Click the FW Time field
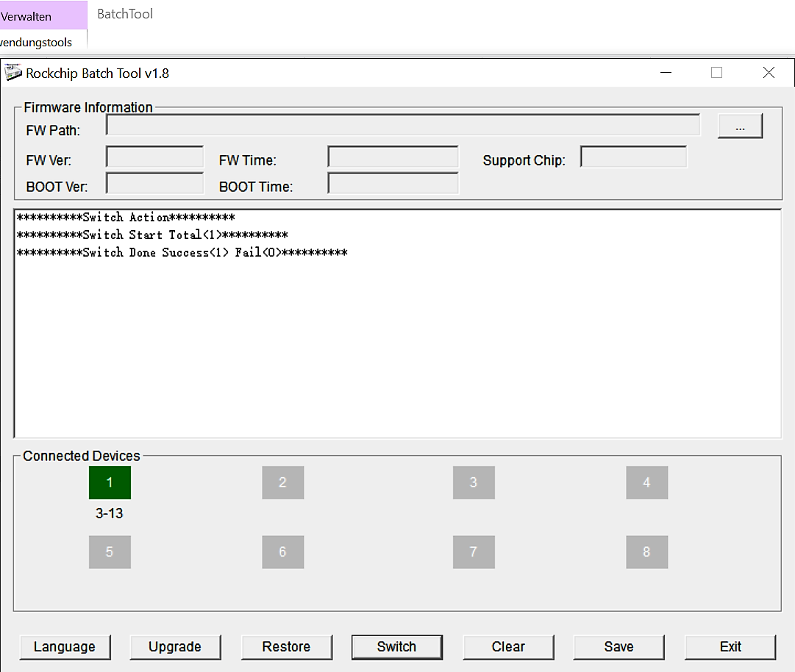This screenshot has height=672, width=795. coord(393,157)
